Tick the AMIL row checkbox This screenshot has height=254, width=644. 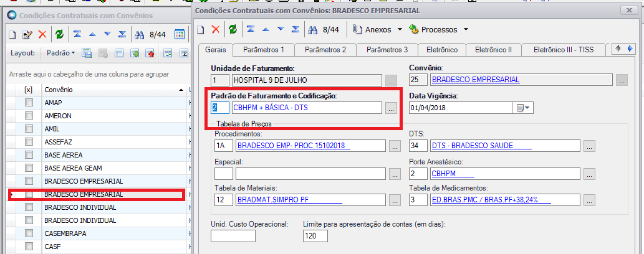[x=29, y=129]
